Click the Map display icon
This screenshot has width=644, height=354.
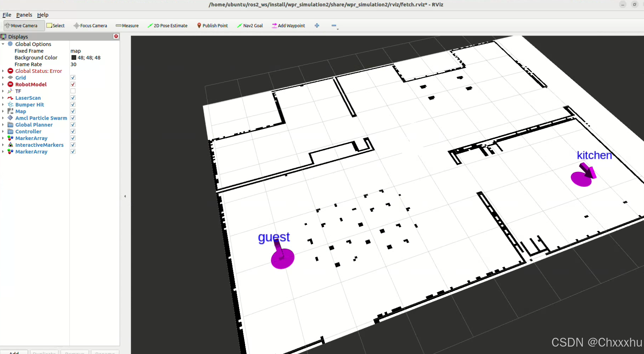[x=10, y=111]
